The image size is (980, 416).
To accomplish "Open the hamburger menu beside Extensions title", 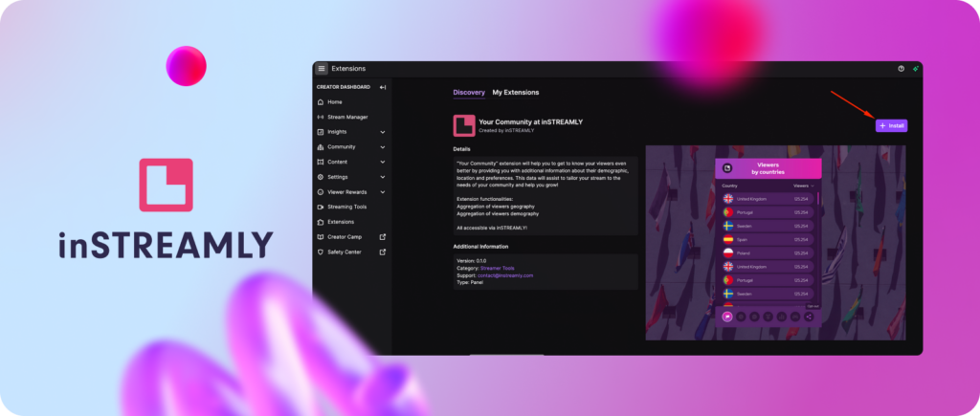I will click(x=322, y=69).
